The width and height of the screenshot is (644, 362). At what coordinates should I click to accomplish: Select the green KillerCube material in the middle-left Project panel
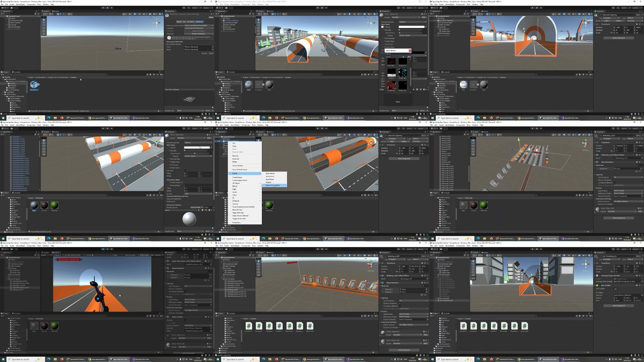[x=54, y=206]
